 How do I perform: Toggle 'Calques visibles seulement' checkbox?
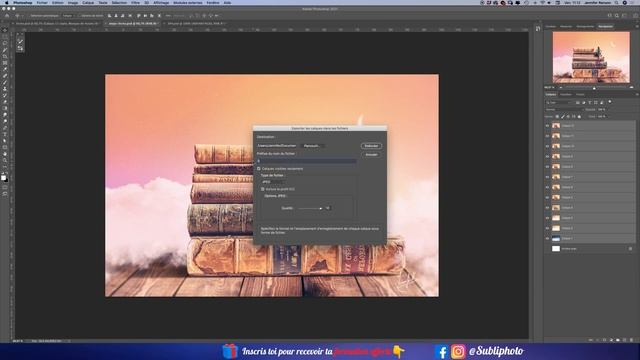259,169
